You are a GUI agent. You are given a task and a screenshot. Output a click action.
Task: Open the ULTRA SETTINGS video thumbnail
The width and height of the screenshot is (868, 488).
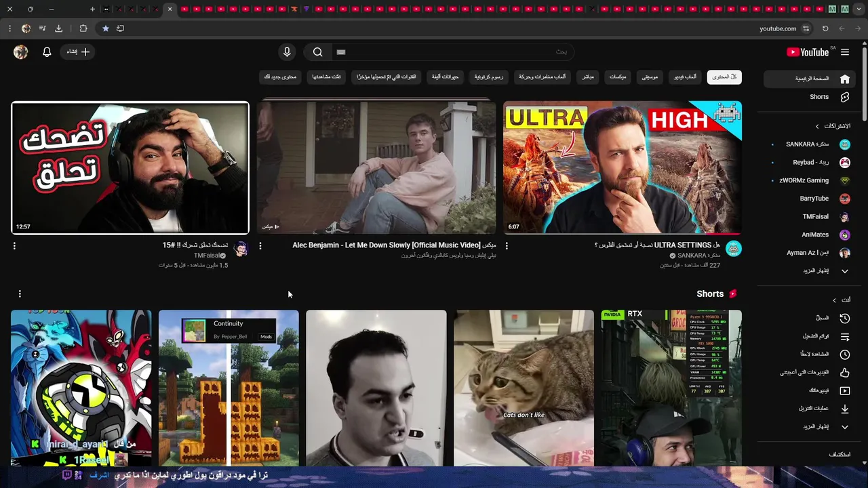623,167
